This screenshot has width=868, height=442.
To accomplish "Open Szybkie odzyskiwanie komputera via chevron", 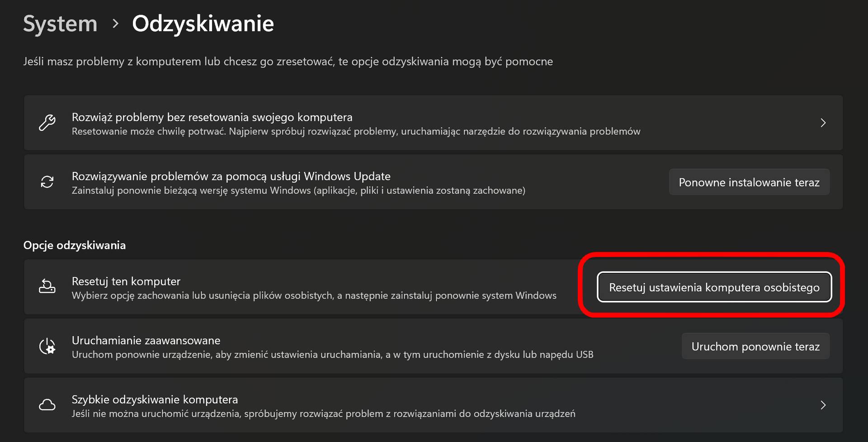I will point(823,405).
